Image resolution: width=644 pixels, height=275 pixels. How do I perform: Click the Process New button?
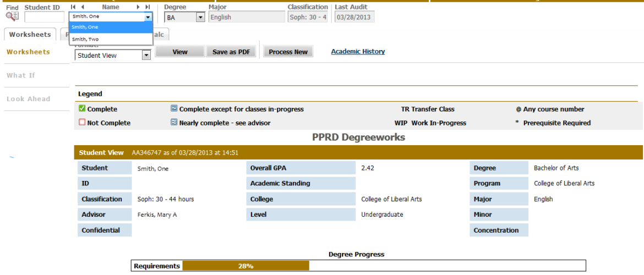click(288, 52)
